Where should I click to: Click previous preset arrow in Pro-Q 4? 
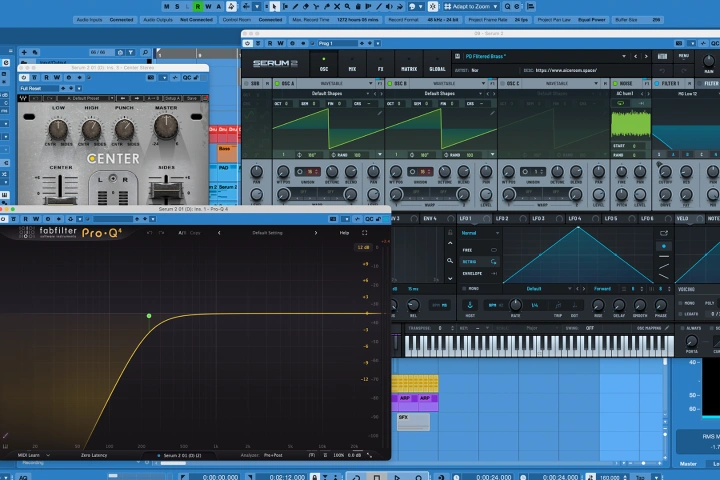point(219,233)
